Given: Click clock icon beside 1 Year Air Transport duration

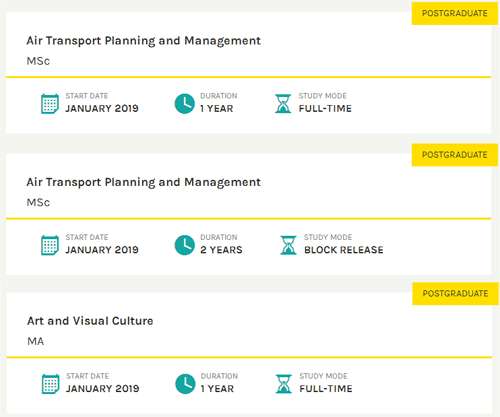Looking at the screenshot, I should tap(184, 104).
